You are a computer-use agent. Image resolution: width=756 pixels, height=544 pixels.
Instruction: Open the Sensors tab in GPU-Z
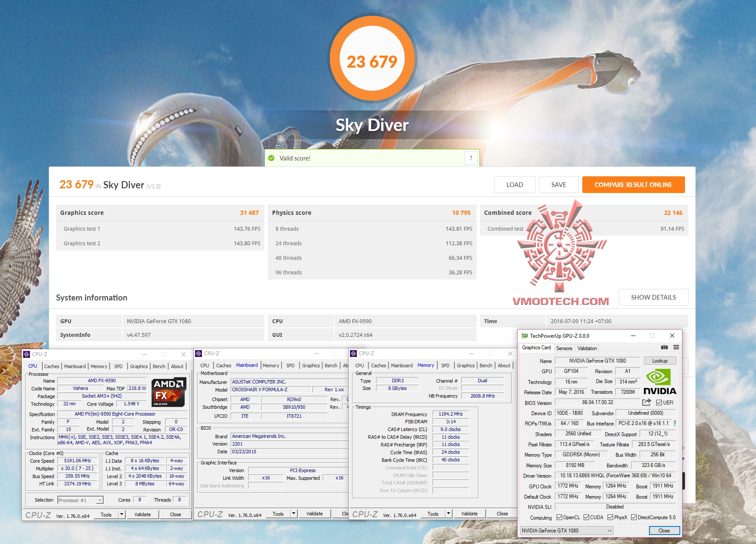(564, 348)
